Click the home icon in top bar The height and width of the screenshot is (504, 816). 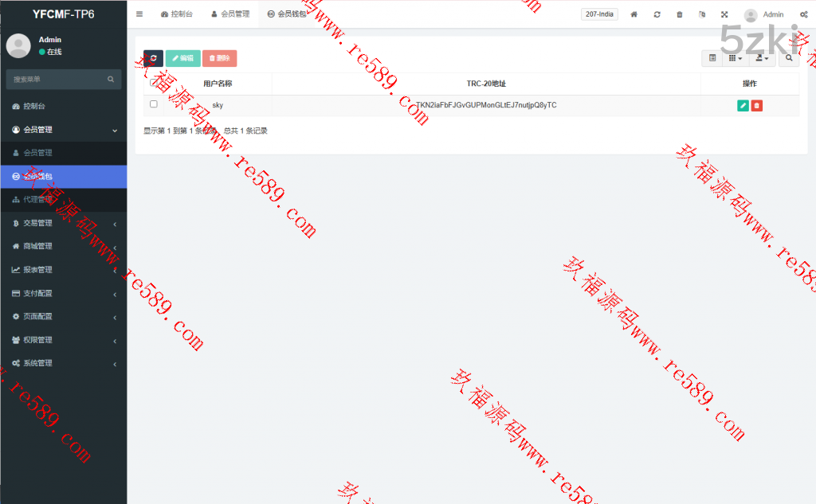click(x=634, y=14)
